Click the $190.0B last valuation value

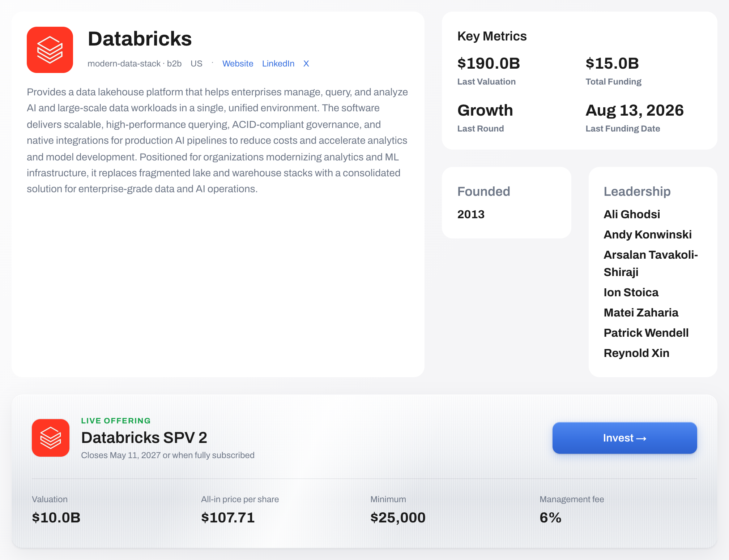click(489, 63)
